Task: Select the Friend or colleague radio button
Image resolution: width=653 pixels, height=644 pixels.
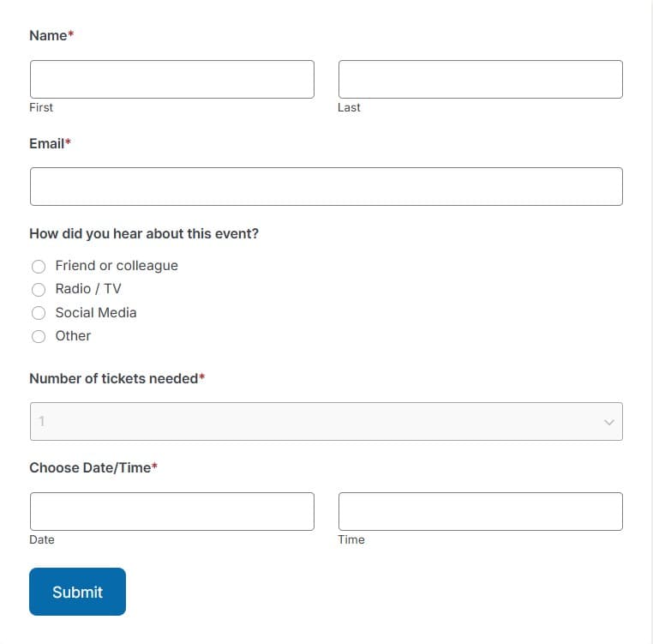Action: (x=39, y=267)
